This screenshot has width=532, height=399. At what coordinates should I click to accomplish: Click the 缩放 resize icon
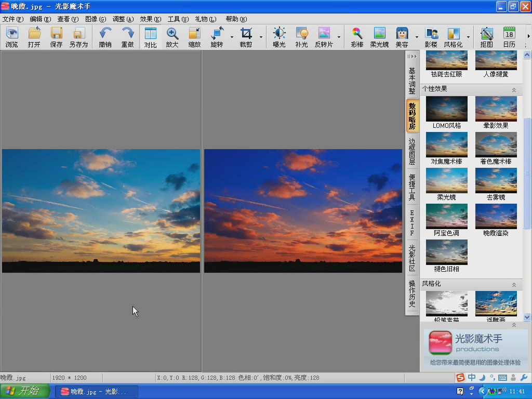pos(194,37)
